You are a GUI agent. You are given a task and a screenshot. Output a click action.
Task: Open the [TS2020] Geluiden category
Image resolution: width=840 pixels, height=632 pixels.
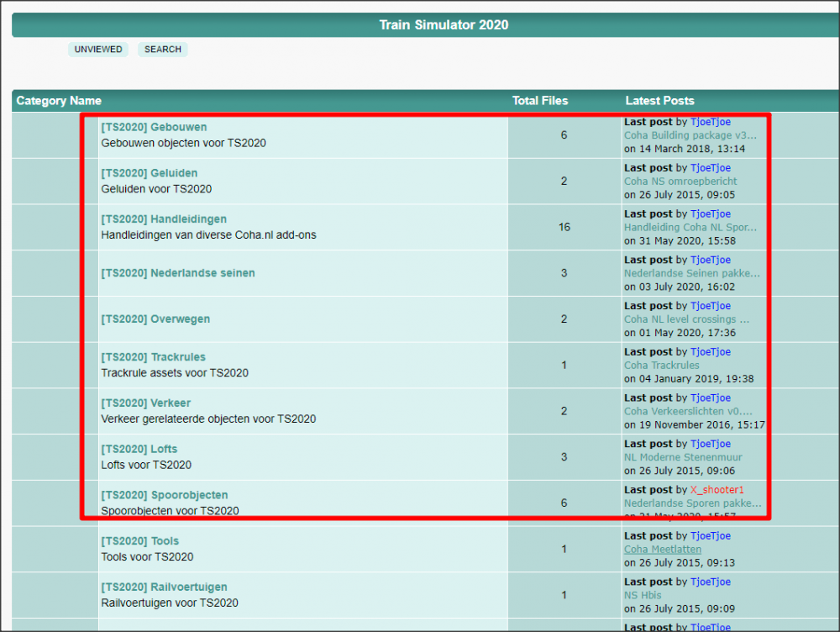coord(150,173)
